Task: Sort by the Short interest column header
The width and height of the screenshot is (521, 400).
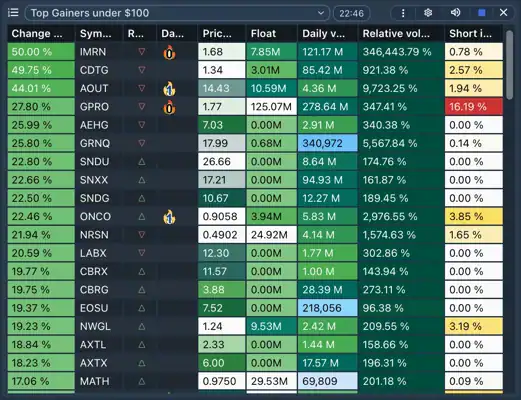Action: click(x=474, y=33)
